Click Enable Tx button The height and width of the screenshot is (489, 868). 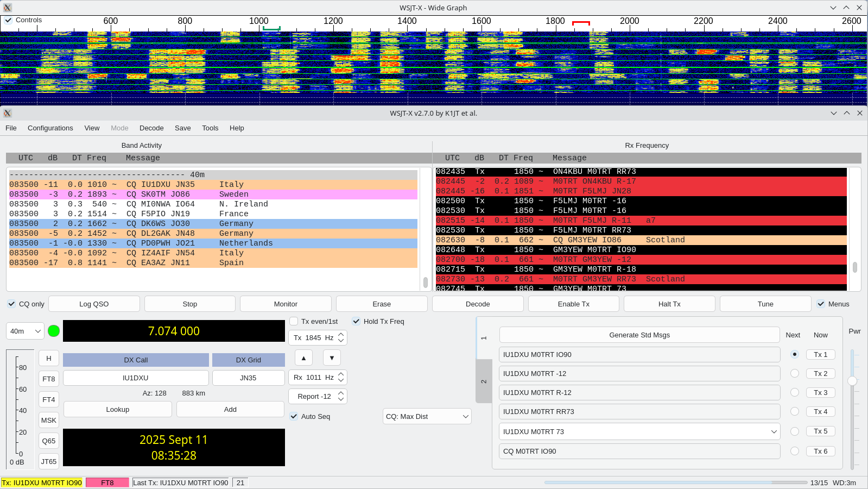(574, 304)
